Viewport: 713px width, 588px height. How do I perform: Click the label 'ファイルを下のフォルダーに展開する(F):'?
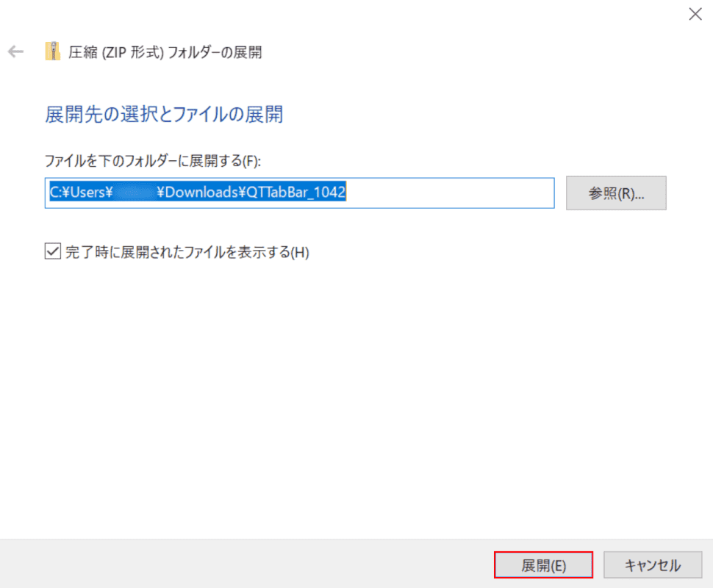(x=153, y=161)
